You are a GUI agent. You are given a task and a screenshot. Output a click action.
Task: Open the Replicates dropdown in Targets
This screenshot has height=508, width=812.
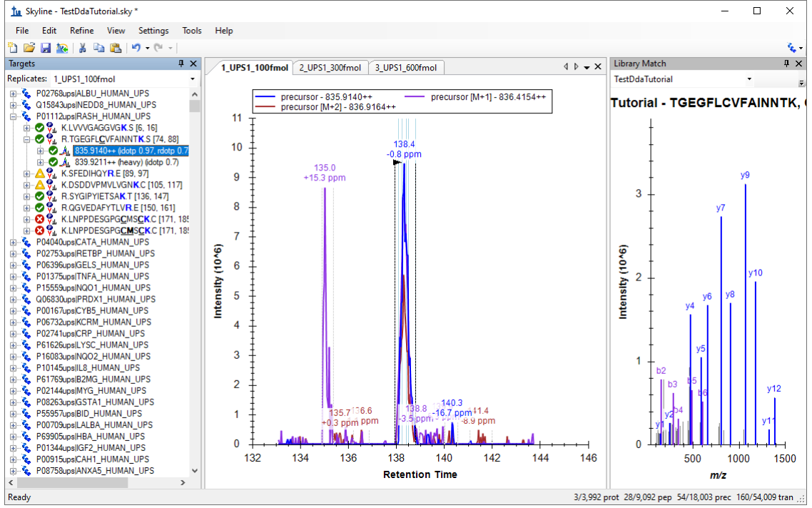click(x=192, y=79)
